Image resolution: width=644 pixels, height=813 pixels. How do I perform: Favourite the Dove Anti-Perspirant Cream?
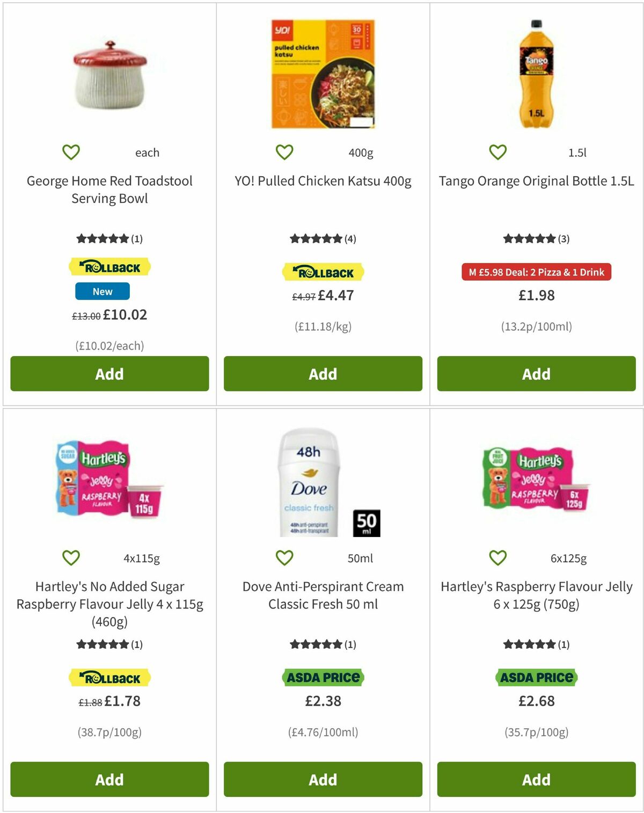pyautogui.click(x=284, y=558)
